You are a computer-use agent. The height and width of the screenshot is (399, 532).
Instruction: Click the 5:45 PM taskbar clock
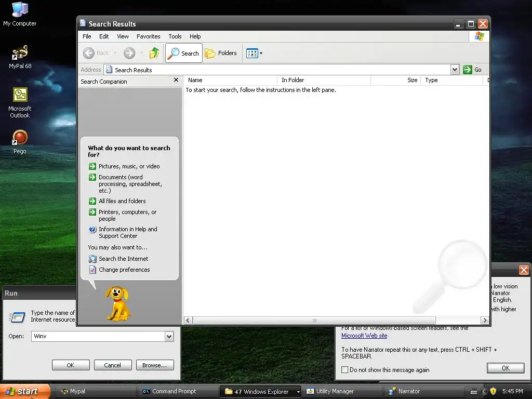[x=513, y=391]
